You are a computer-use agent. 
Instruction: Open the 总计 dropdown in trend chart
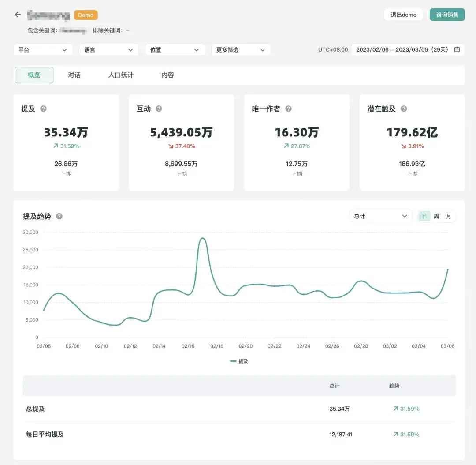[381, 216]
